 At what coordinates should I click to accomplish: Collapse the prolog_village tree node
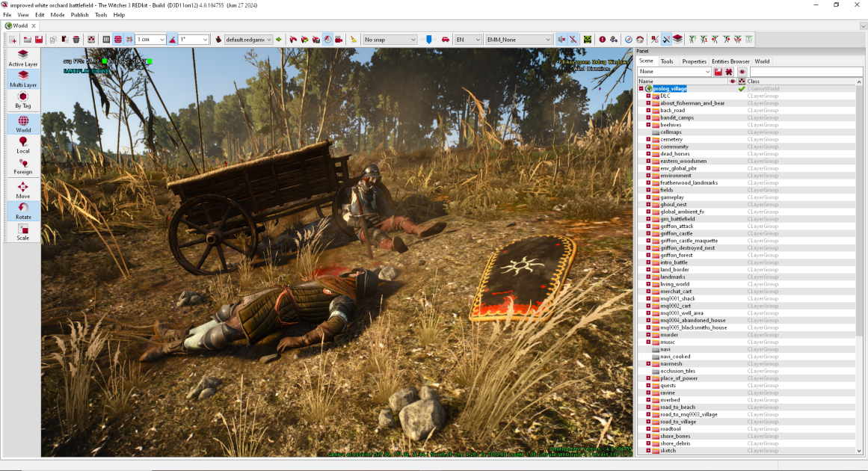point(641,88)
